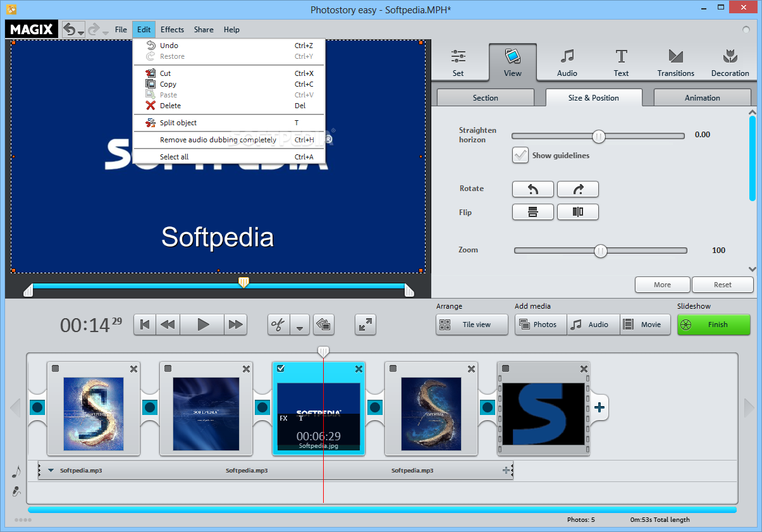Click the microphone narration track icon
Image resolution: width=762 pixels, height=532 pixels.
[x=16, y=491]
